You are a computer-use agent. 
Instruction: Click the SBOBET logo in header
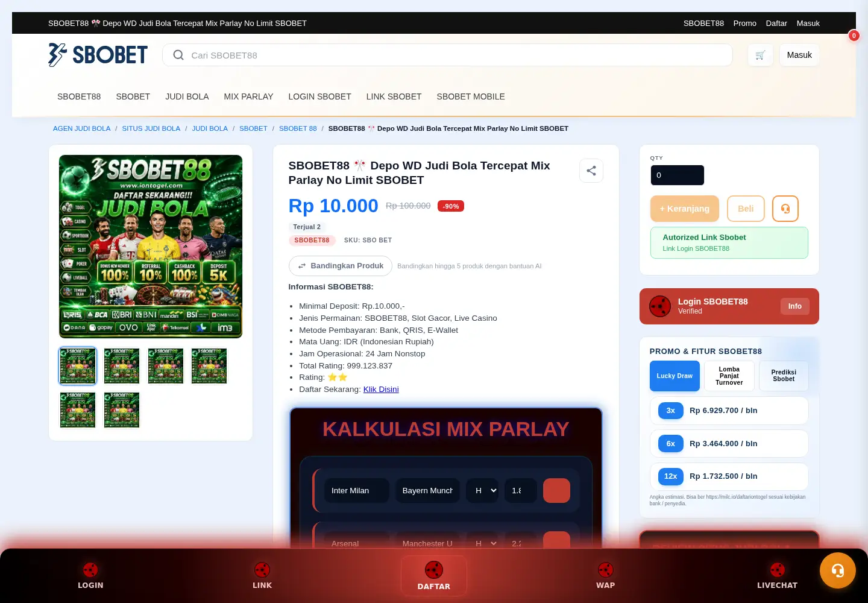click(98, 55)
